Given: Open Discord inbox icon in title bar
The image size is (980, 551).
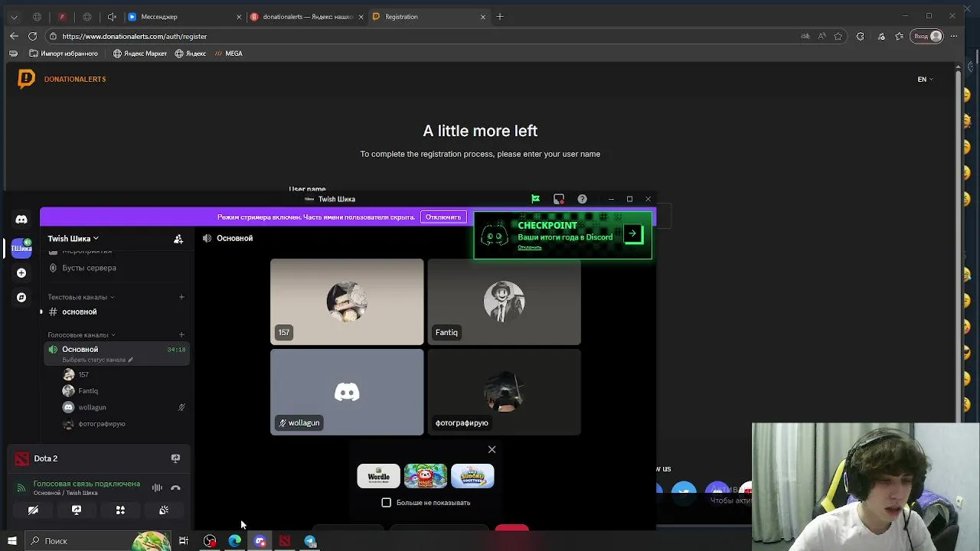Looking at the screenshot, I should (559, 199).
